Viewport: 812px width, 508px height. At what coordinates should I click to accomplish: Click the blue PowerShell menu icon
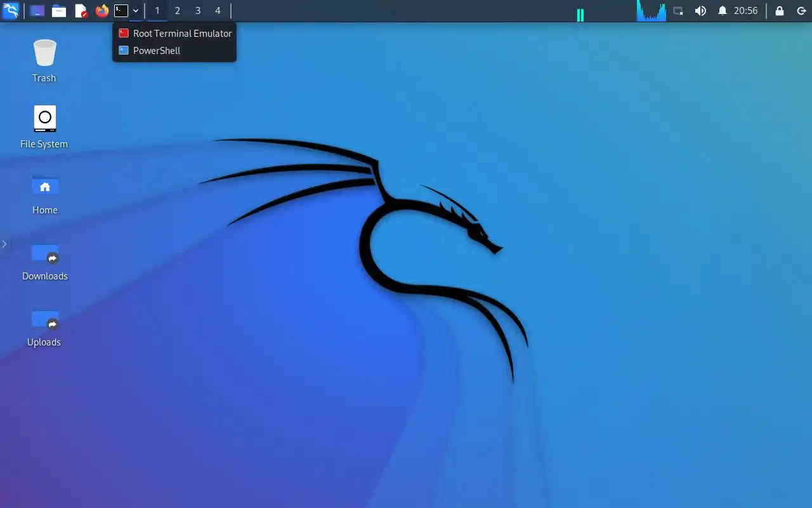pos(124,51)
